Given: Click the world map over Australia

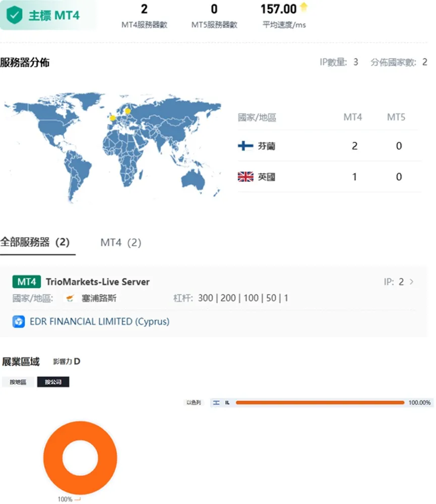Looking at the screenshot, I should pos(193,180).
